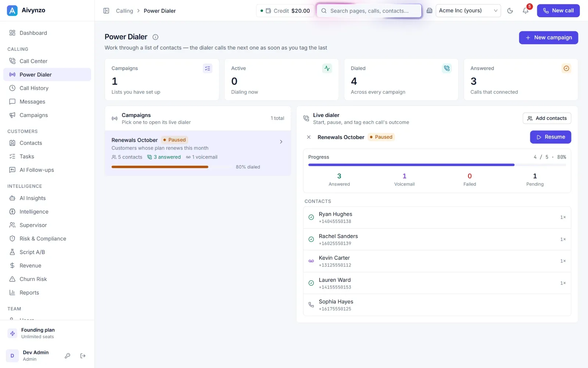Viewport: 588px width, 368px height.
Task: Open Call History in sidebar
Action: (47, 88)
